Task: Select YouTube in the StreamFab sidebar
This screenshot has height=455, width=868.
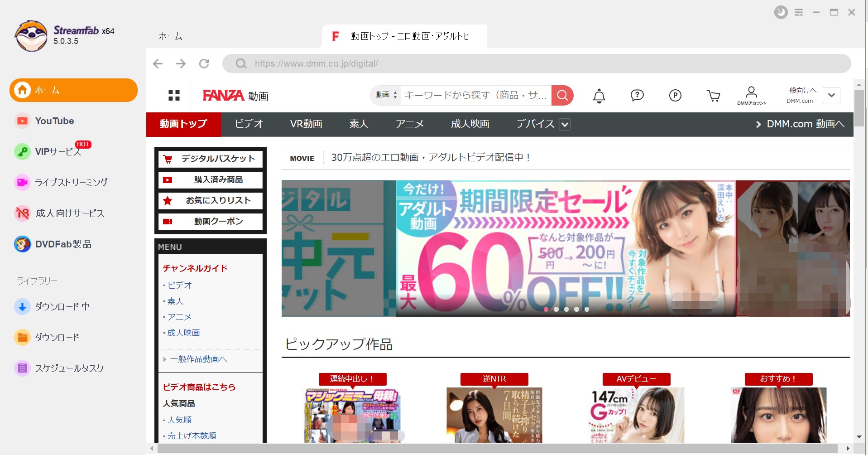Action: pos(54,121)
